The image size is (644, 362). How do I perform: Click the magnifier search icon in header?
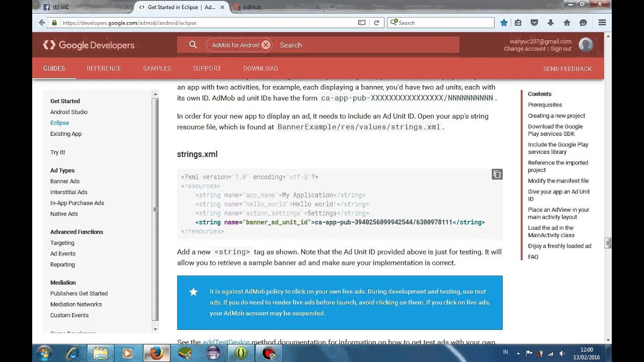[x=193, y=45]
